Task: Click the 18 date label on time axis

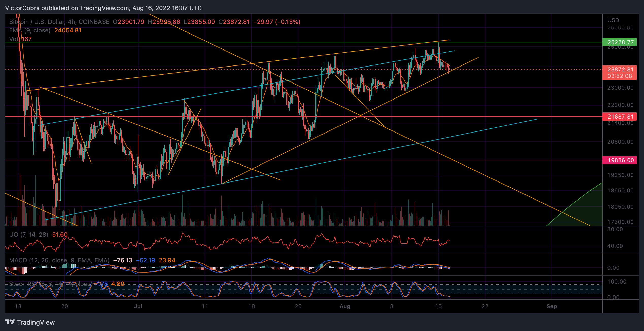Action: point(251,306)
